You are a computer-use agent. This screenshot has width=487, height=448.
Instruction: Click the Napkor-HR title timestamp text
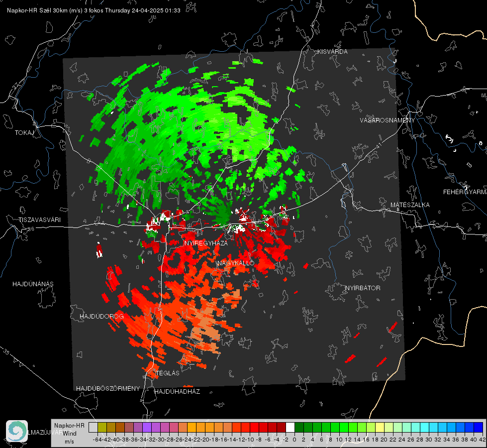(94, 10)
